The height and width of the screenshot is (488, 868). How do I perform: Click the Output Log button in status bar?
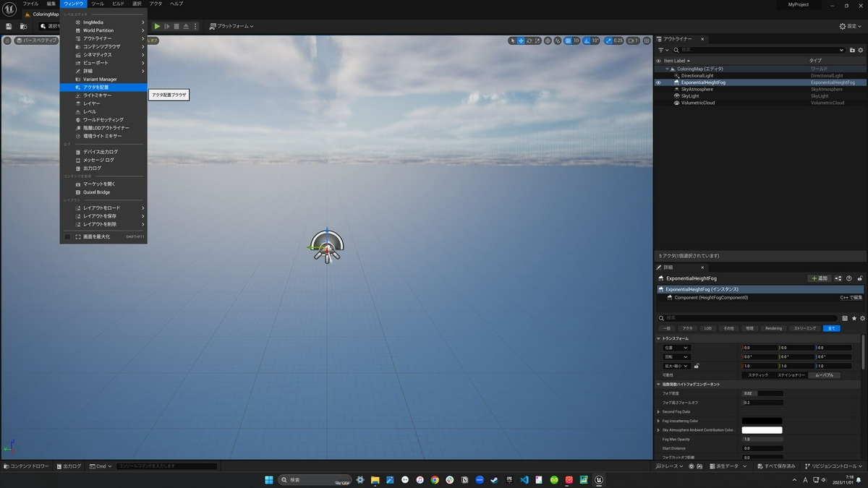point(68,466)
